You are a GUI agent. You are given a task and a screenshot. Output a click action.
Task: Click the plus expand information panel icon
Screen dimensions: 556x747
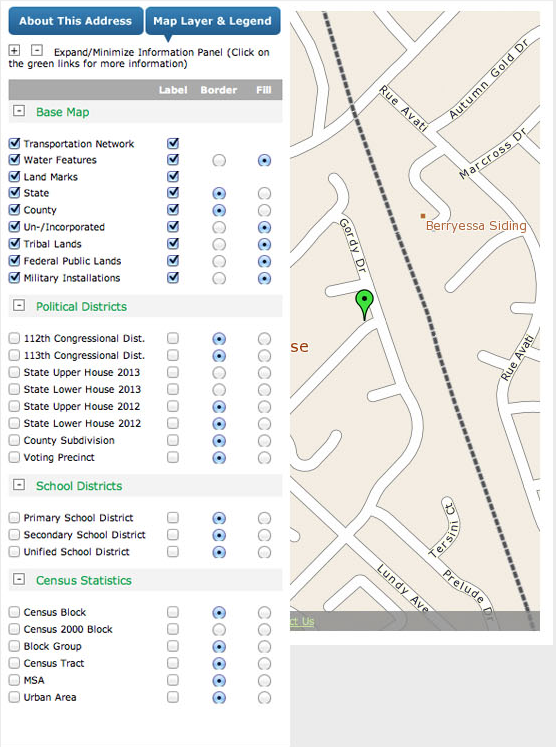[14, 50]
